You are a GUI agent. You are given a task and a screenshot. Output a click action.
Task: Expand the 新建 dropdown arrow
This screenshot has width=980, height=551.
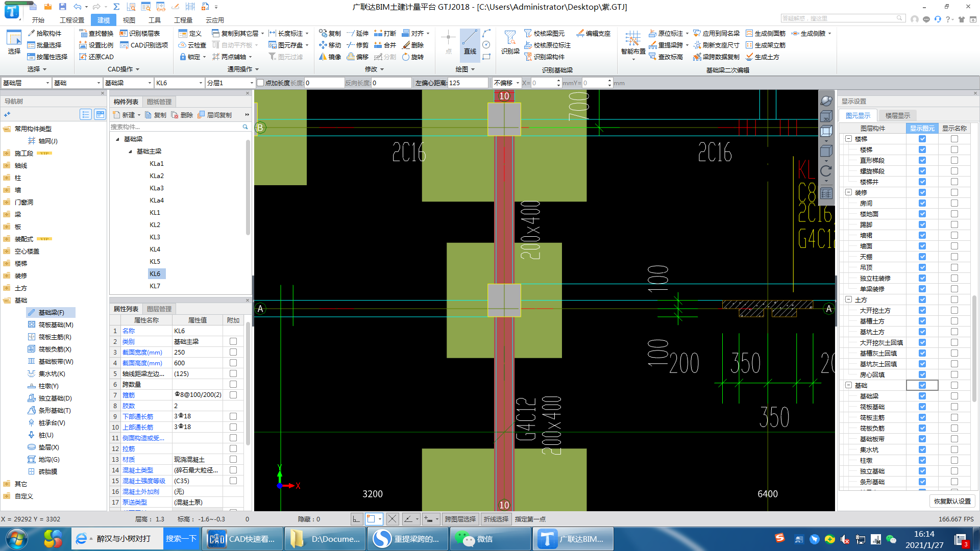139,115
